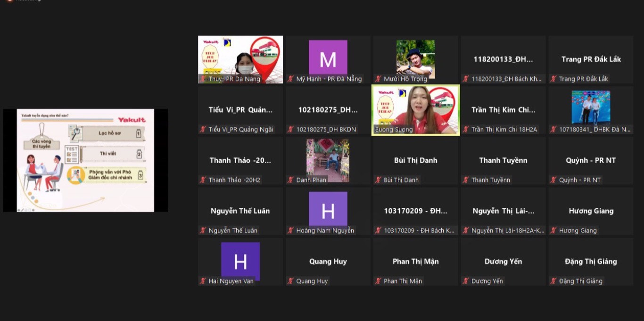The height and width of the screenshot is (321, 644).
Task: Click the centered name 'Nguyễn Thị Lài-...'
Action: point(504,211)
